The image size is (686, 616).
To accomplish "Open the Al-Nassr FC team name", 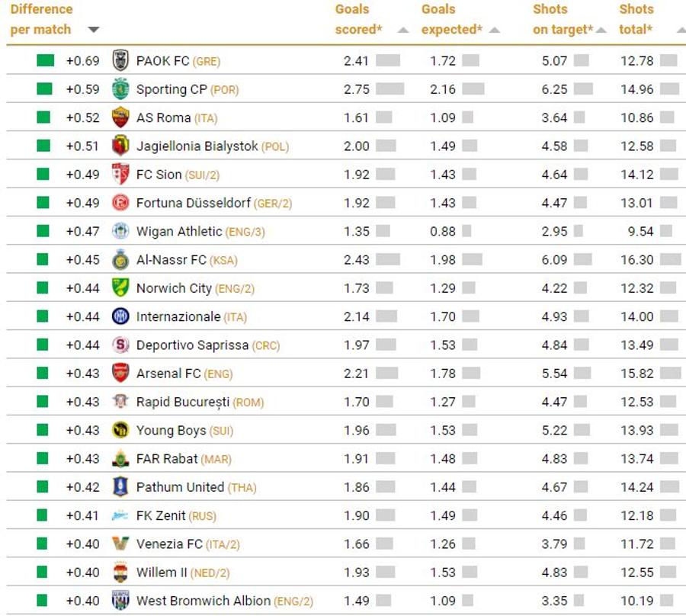I will coord(171,260).
